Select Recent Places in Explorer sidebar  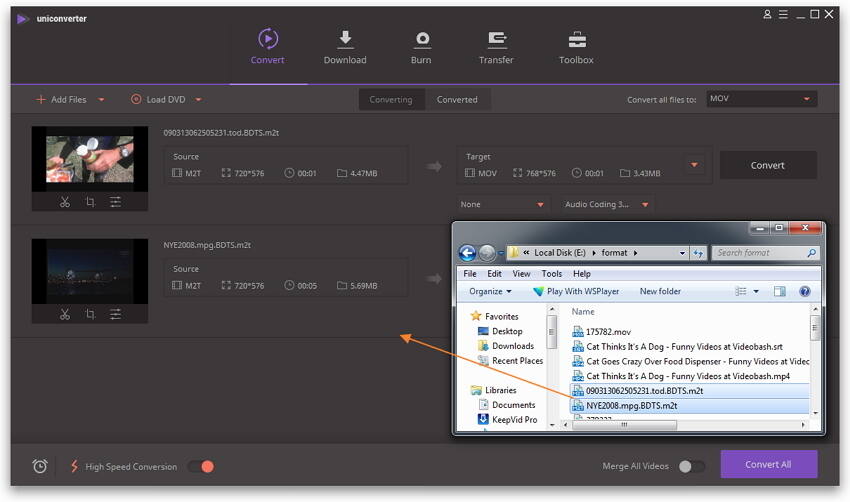[x=511, y=361]
